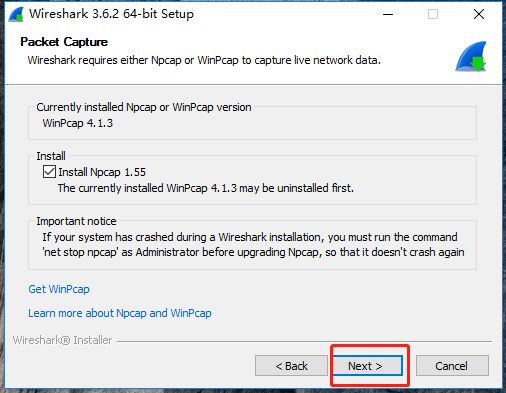
Task: Click the Wireshark® Installer branding text
Action: coord(62,340)
